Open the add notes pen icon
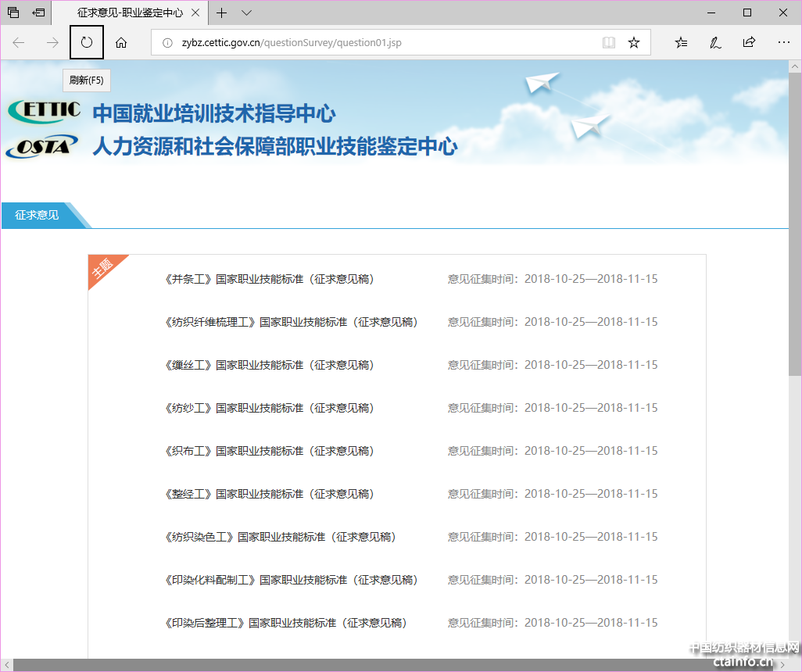The width and height of the screenshot is (802, 672). click(x=715, y=42)
